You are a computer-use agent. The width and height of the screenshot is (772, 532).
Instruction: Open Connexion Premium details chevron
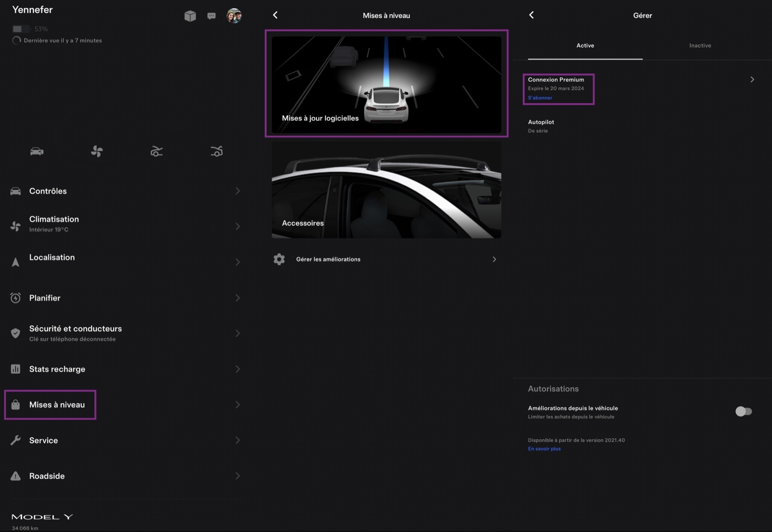click(x=752, y=80)
